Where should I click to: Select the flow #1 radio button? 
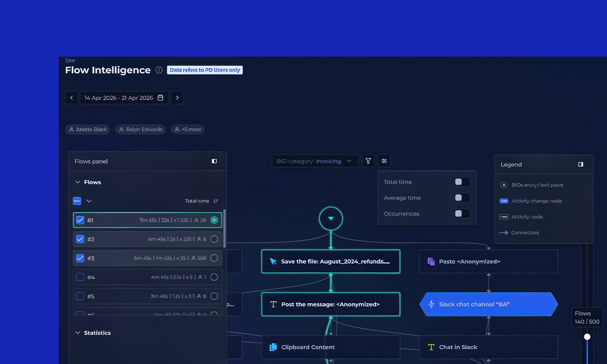[x=214, y=220]
